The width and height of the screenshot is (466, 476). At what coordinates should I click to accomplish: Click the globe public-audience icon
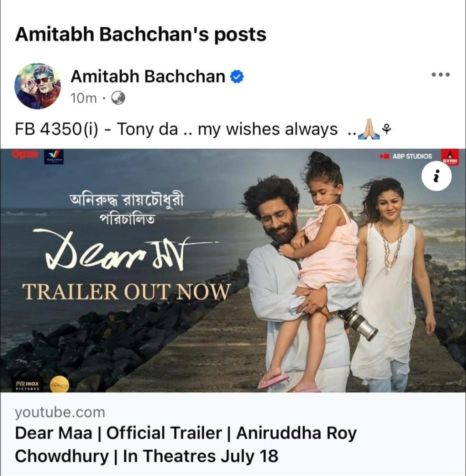(x=118, y=98)
